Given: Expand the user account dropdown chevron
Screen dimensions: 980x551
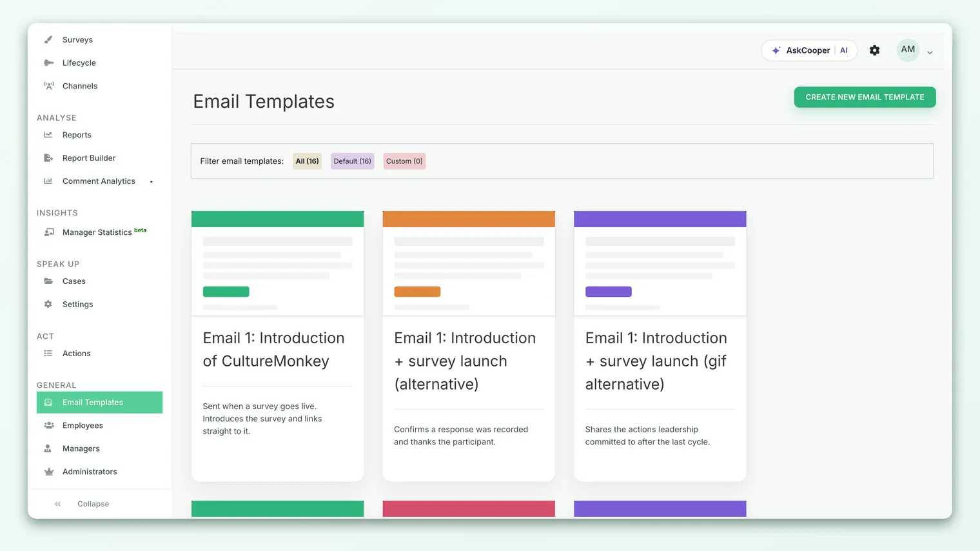Looking at the screenshot, I should 930,53.
